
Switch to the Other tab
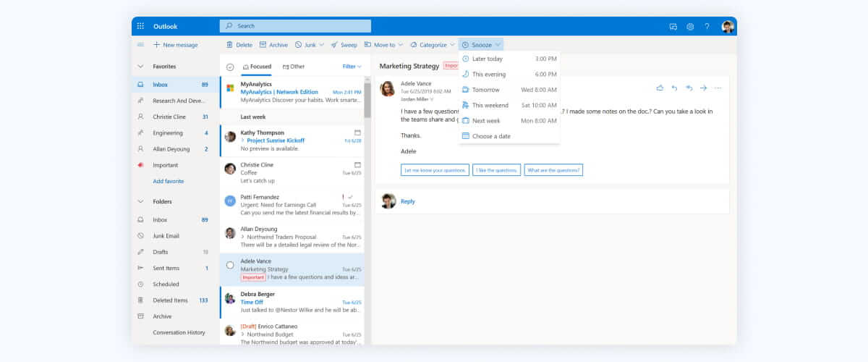pos(294,67)
